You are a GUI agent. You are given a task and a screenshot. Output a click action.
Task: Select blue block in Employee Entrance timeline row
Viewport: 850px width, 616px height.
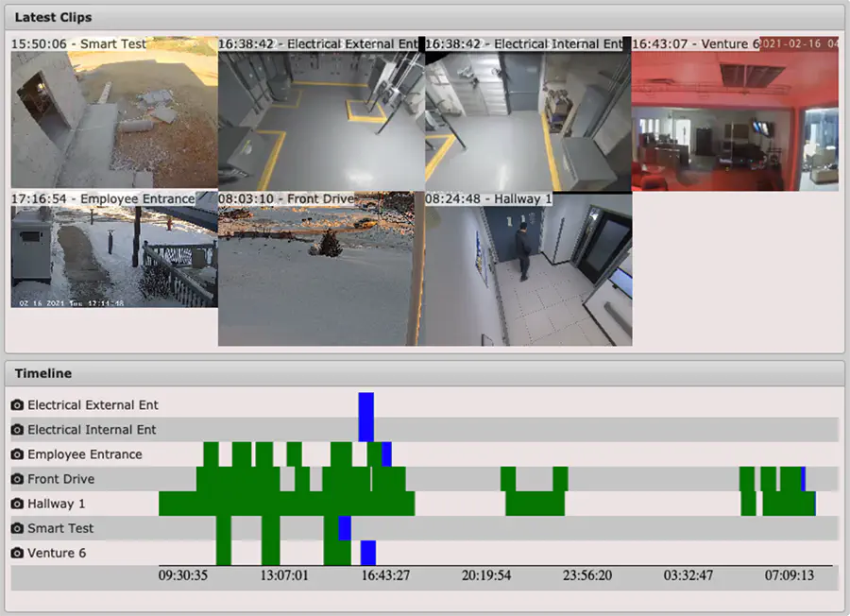(386, 454)
